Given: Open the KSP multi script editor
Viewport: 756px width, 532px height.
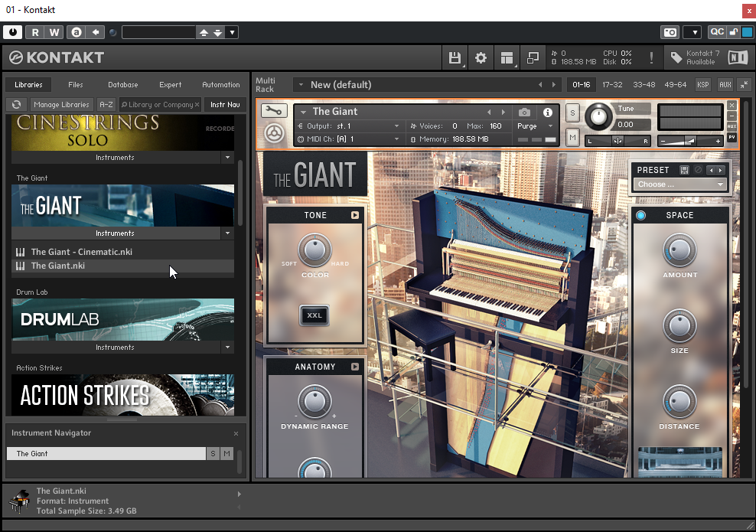Looking at the screenshot, I should coord(703,85).
